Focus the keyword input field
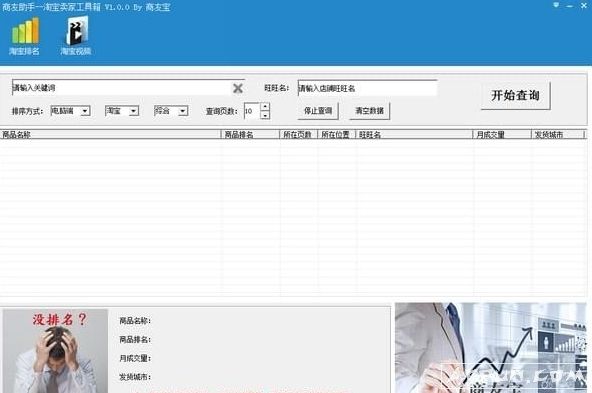This screenshot has width=592, height=393. click(122, 88)
